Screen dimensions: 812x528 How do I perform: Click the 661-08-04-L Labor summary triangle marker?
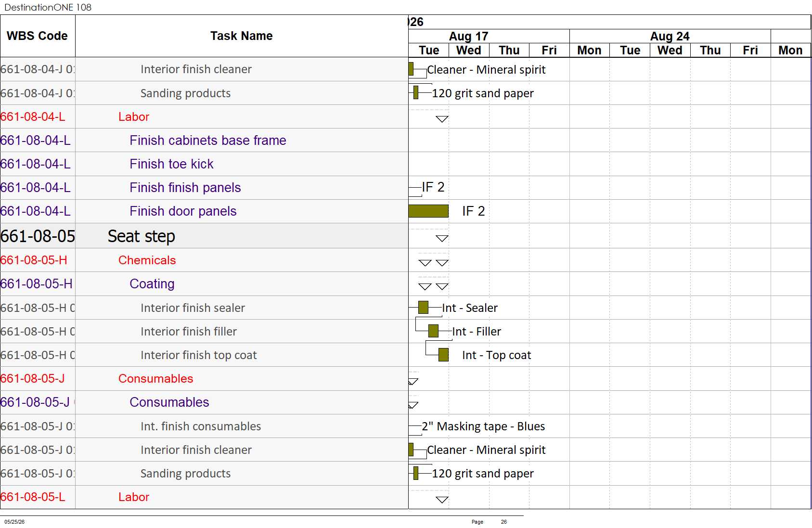[x=442, y=119]
